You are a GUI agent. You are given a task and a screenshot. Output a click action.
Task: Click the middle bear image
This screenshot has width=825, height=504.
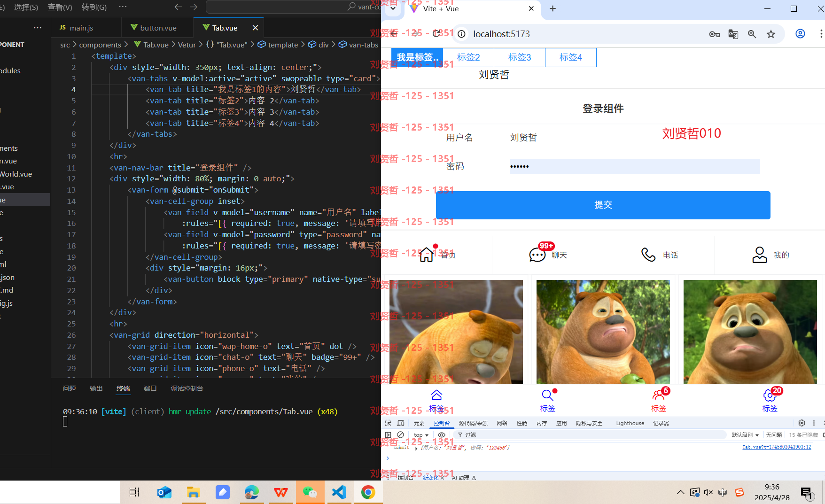pyautogui.click(x=603, y=332)
